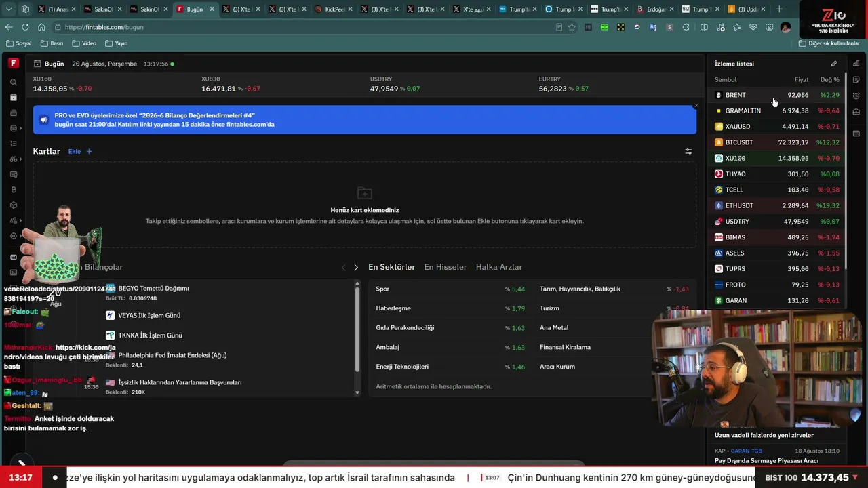Open the database stack icon in left sidebar

tap(14, 129)
